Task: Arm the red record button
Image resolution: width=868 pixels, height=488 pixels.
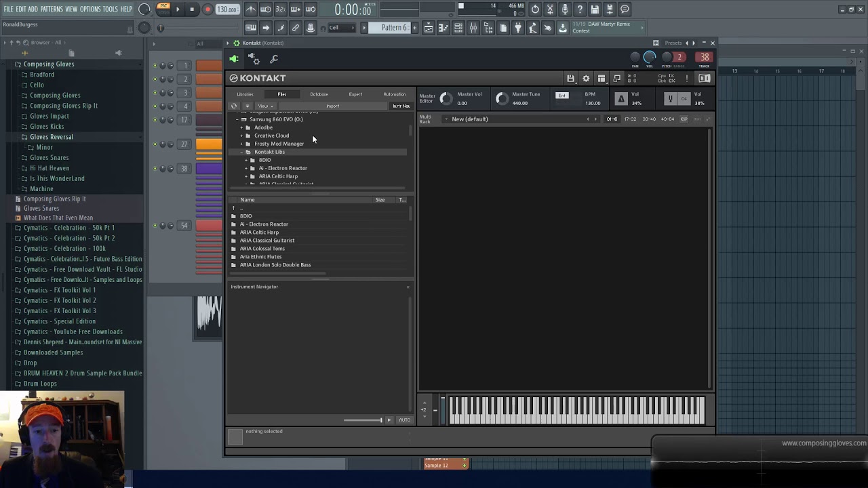Action: (x=208, y=9)
